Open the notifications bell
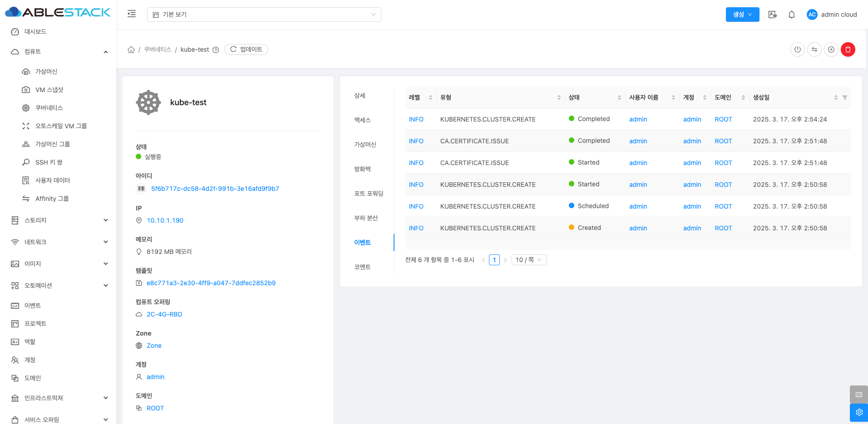Viewport: 868px width, 424px height. pos(791,15)
